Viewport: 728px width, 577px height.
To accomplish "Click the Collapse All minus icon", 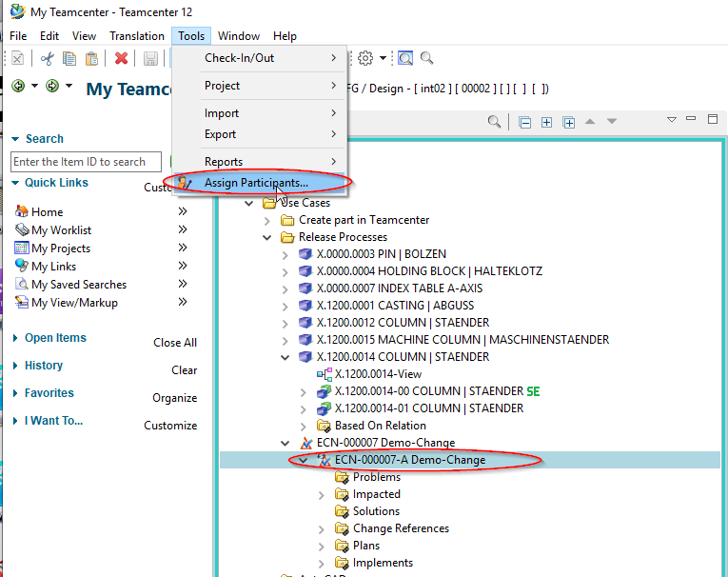I will [525, 122].
